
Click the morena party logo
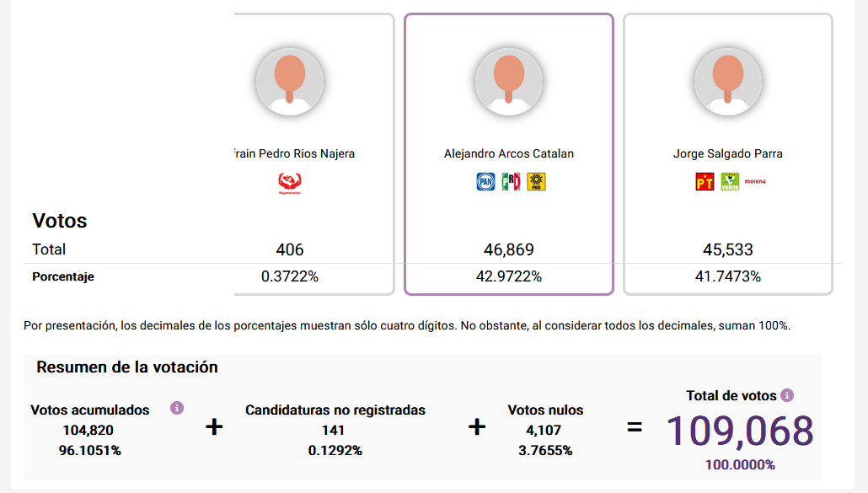(755, 181)
